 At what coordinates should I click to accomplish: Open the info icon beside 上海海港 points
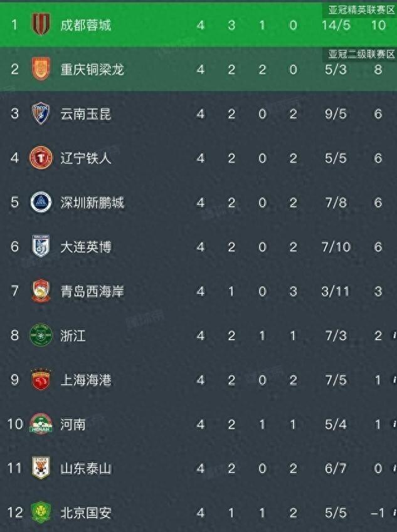coord(394,380)
